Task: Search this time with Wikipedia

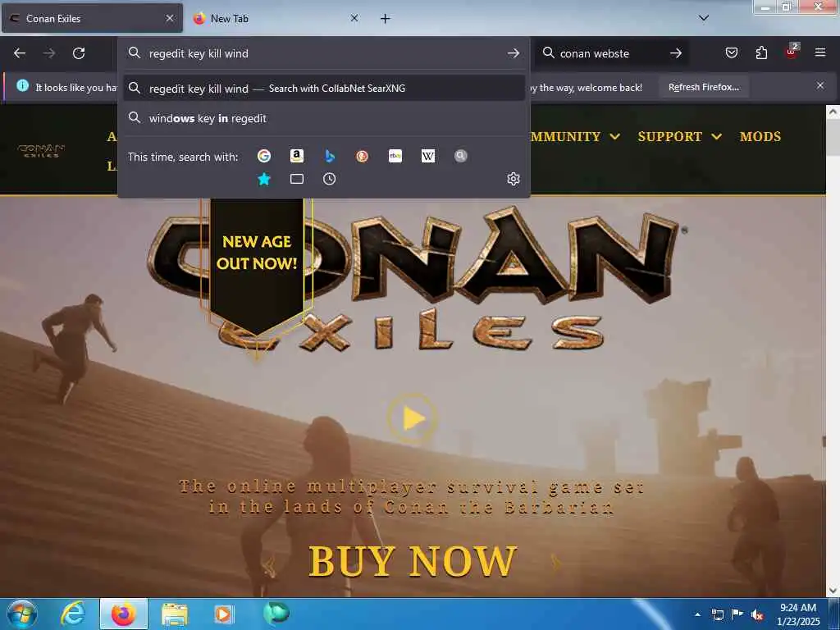Action: [428, 156]
